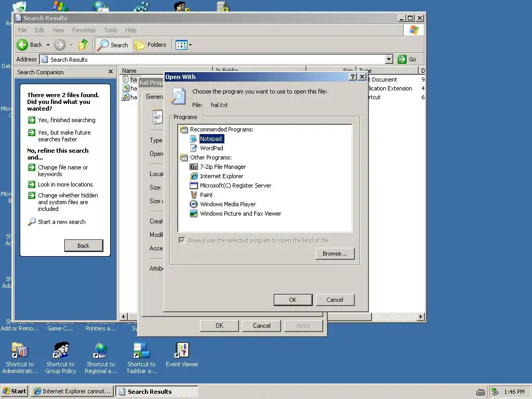Switch to Internet Explorer taskbar button

pyautogui.click(x=72, y=391)
